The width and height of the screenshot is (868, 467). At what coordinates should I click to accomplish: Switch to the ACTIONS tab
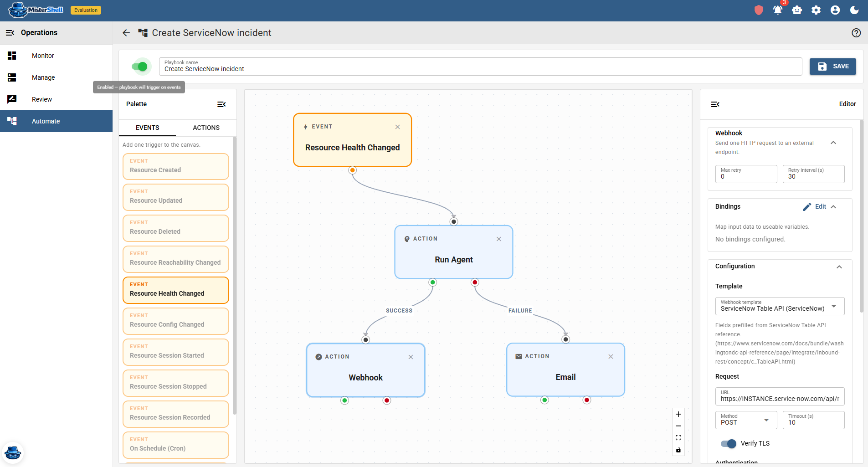206,128
